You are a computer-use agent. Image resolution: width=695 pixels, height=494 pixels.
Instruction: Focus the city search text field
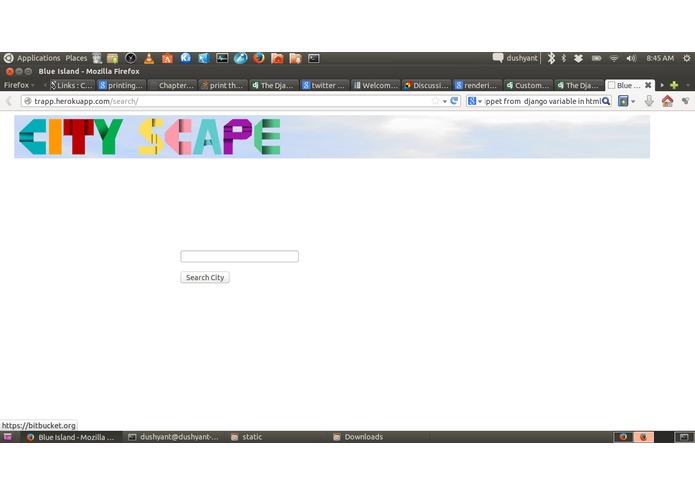pyautogui.click(x=239, y=256)
